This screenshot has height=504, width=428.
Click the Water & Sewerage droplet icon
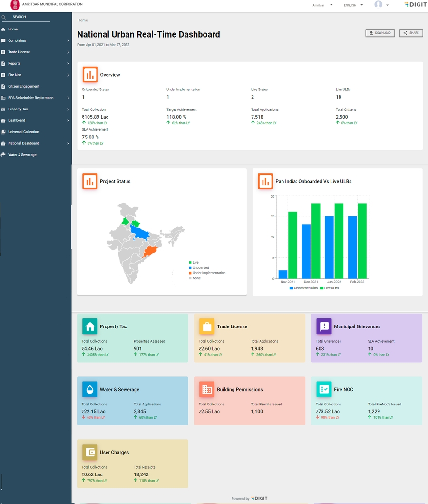click(x=89, y=389)
